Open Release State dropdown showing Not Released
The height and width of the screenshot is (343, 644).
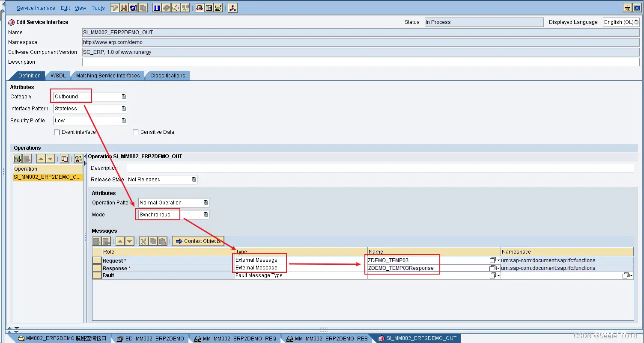coord(194,180)
